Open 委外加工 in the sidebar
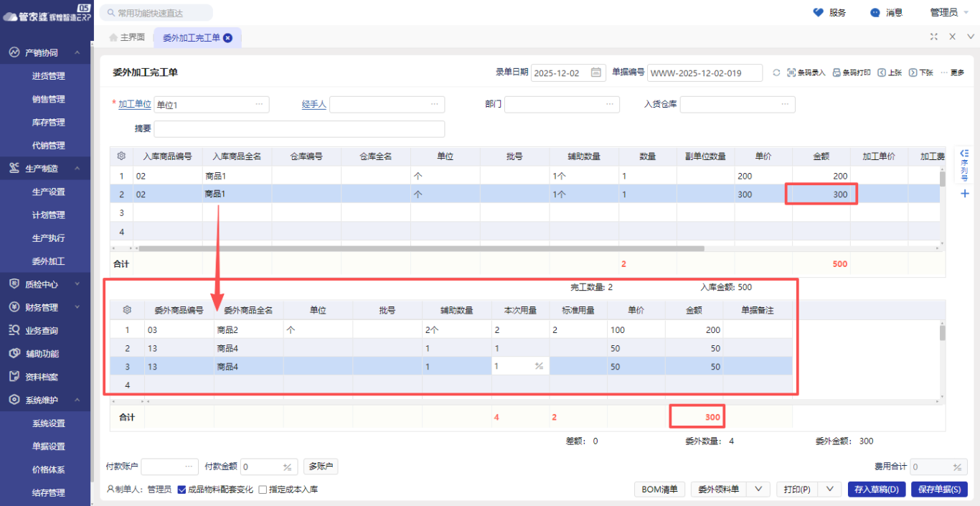Viewport: 980px width, 506px height. (x=48, y=261)
